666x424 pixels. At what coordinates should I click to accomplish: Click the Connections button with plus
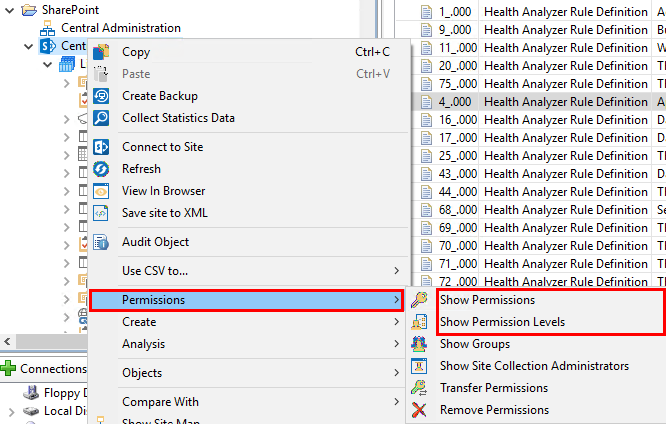pos(44,369)
